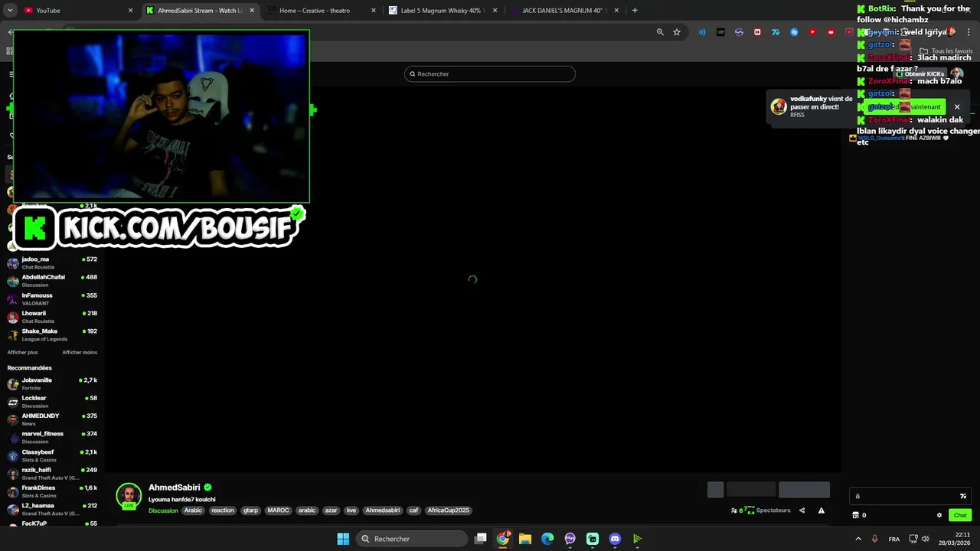Viewport: 980px width, 551px height.
Task: Click the Arabic tag
Action: (193, 510)
